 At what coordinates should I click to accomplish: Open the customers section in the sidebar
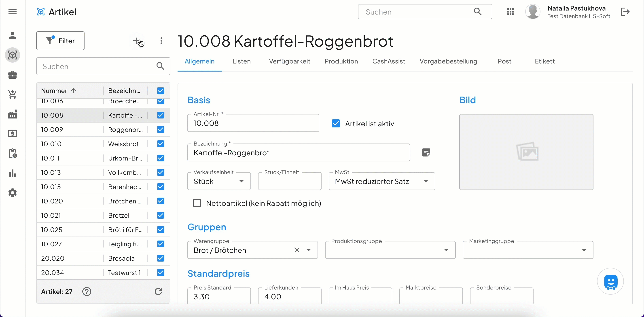coord(12,35)
